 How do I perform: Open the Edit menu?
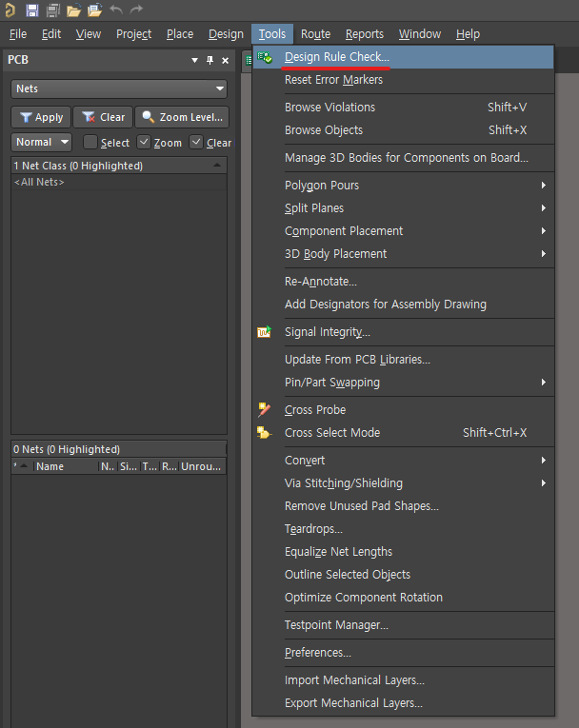(x=51, y=34)
